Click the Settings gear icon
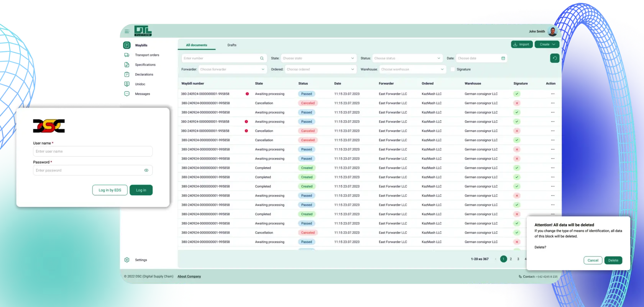Screen dimensions: 644x307 (x=127, y=260)
